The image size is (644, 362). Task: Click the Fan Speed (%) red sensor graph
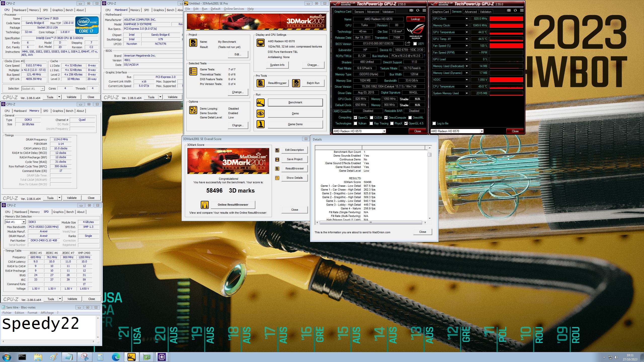(506, 46)
